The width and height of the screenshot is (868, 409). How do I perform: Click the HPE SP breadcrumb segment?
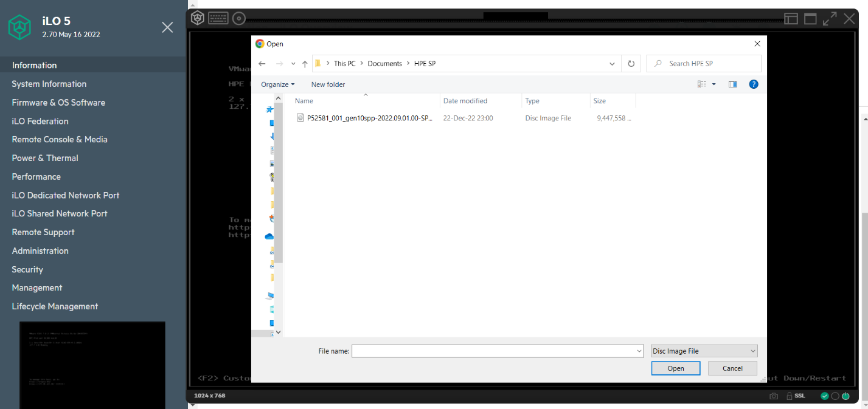(x=424, y=64)
